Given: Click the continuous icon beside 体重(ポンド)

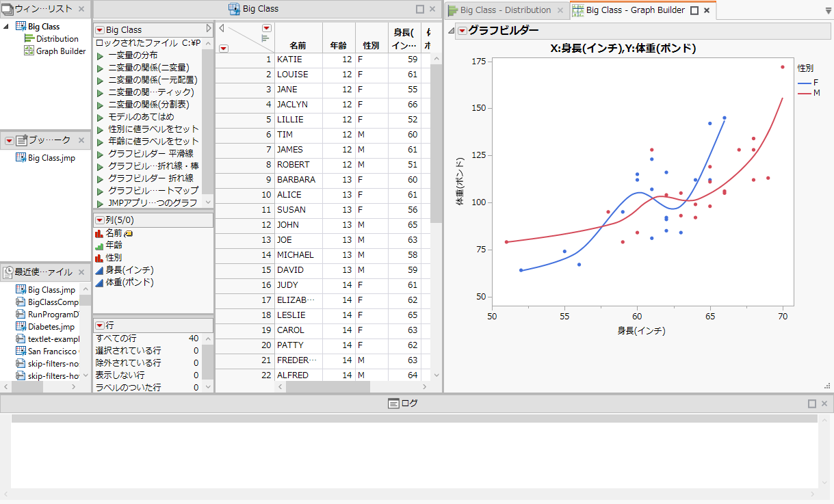Looking at the screenshot, I should click(x=99, y=282).
